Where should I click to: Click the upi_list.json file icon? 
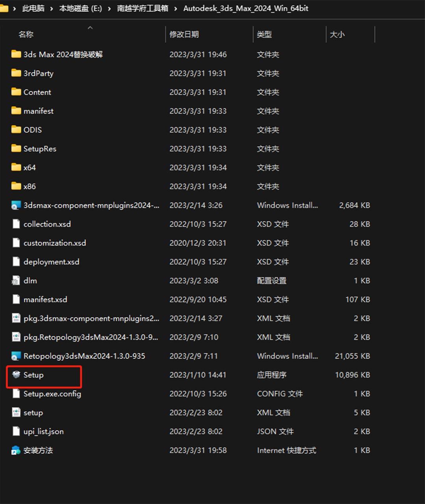coord(16,432)
